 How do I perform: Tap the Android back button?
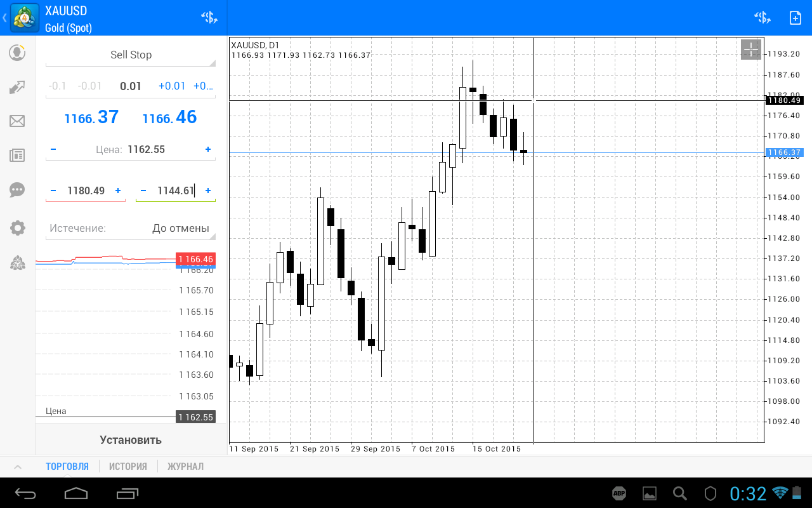(26, 493)
